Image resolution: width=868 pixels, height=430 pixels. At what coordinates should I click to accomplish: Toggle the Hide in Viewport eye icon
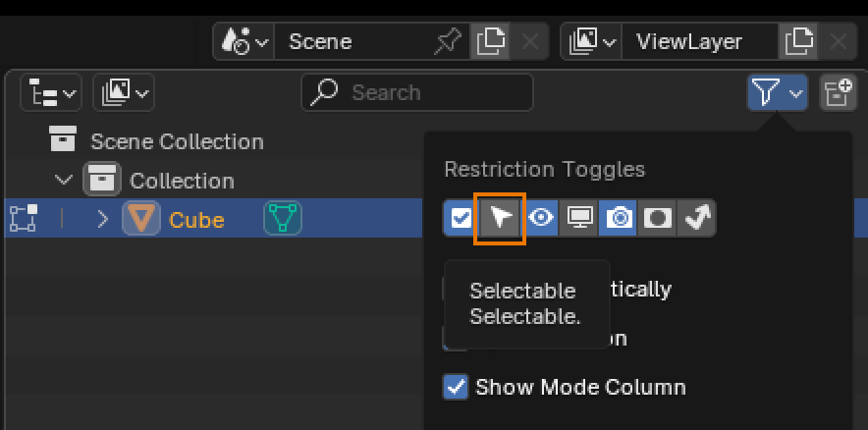tap(540, 218)
